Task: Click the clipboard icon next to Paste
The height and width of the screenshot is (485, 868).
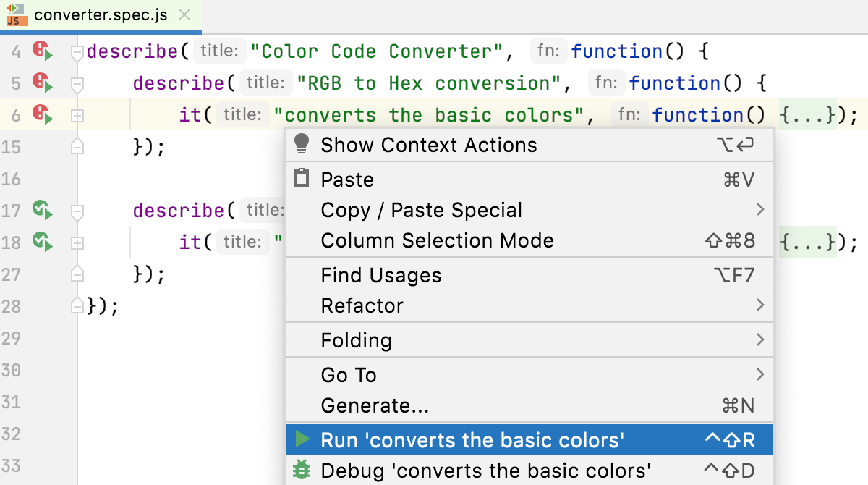Action: point(302,179)
